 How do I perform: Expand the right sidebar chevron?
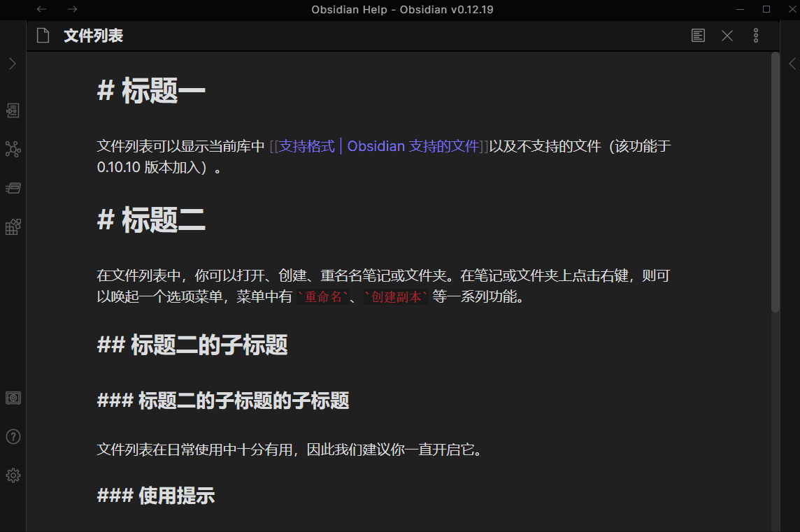(792, 64)
